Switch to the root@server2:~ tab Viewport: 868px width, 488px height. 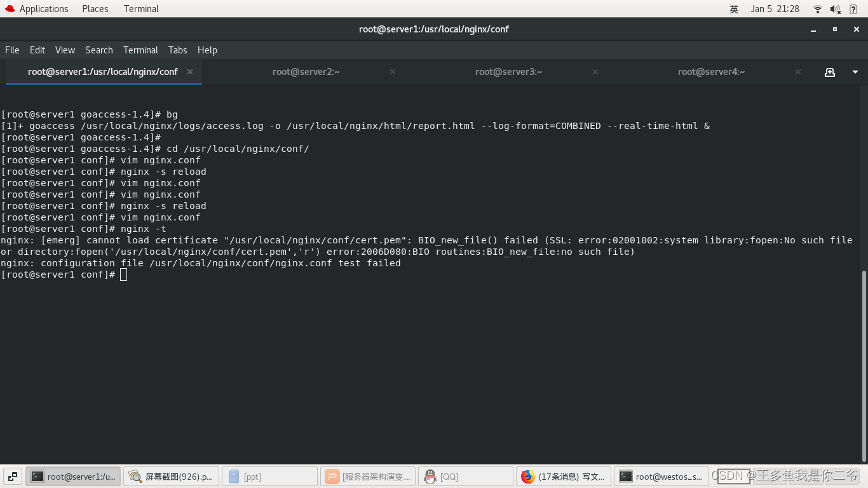(x=306, y=72)
